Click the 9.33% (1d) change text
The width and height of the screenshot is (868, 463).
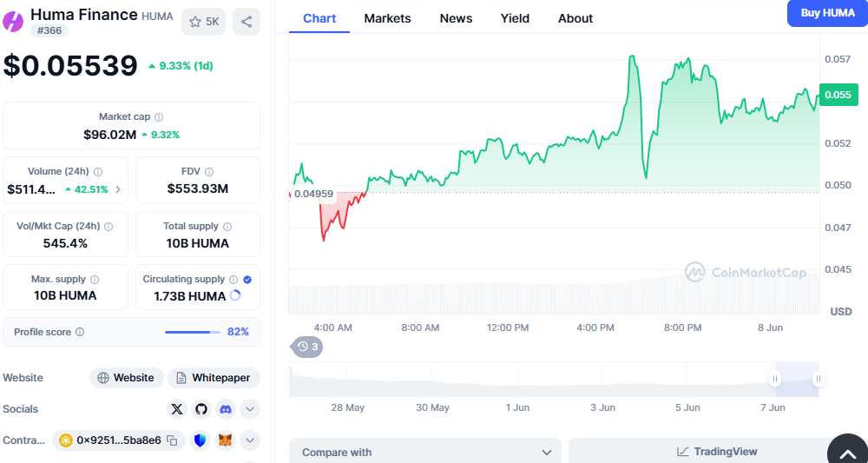point(186,66)
